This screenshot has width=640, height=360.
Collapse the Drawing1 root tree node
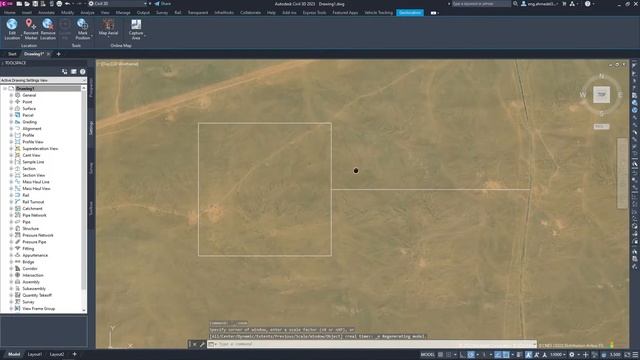tap(4, 89)
